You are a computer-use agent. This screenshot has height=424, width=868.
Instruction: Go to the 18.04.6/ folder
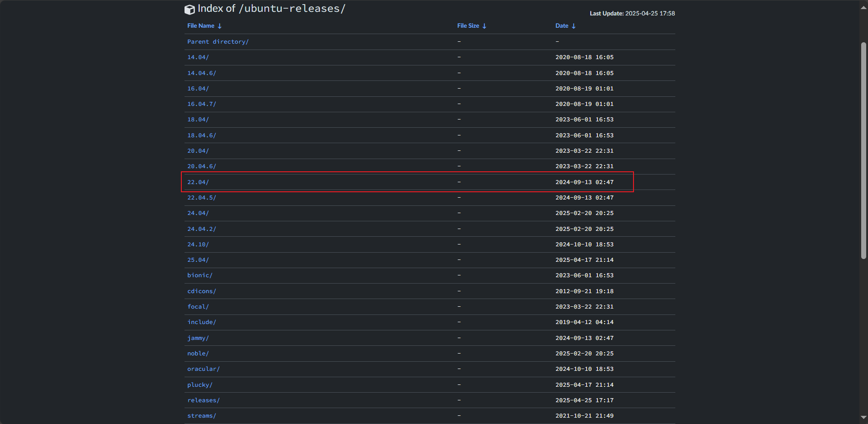(x=201, y=135)
